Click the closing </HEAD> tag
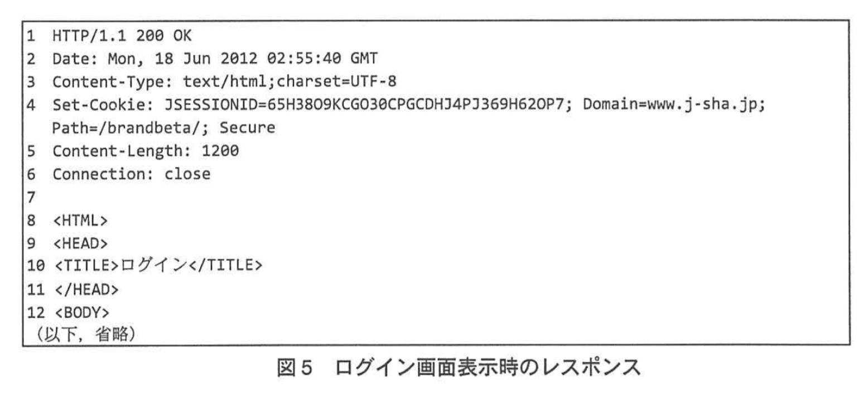This screenshot has width=868, height=393. click(85, 289)
